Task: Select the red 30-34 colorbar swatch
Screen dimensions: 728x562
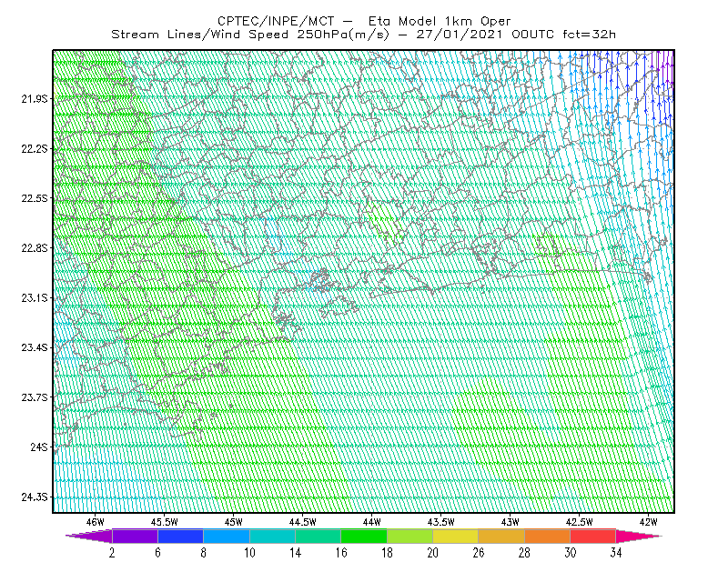Action: [593, 536]
